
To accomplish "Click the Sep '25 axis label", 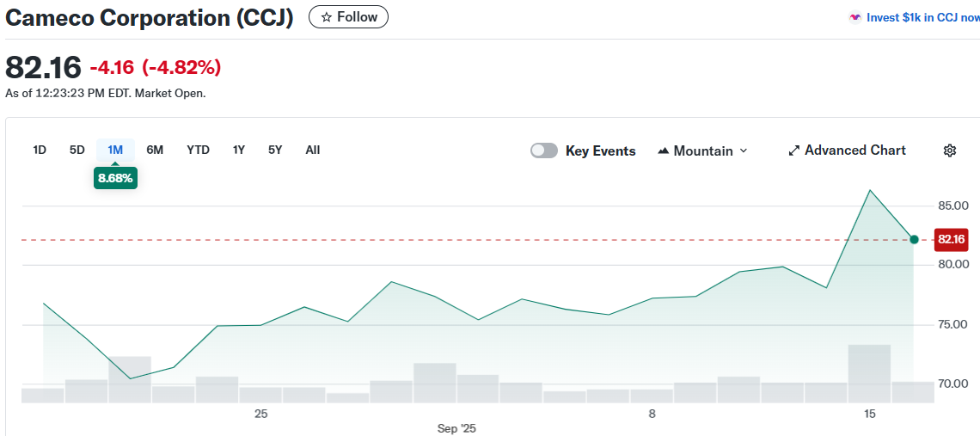I will (x=456, y=428).
